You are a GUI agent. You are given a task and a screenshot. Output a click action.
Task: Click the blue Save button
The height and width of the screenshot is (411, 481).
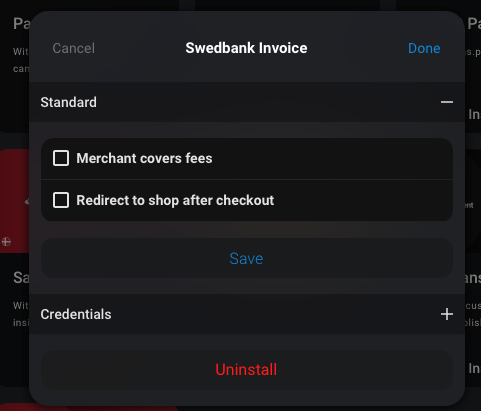(247, 258)
